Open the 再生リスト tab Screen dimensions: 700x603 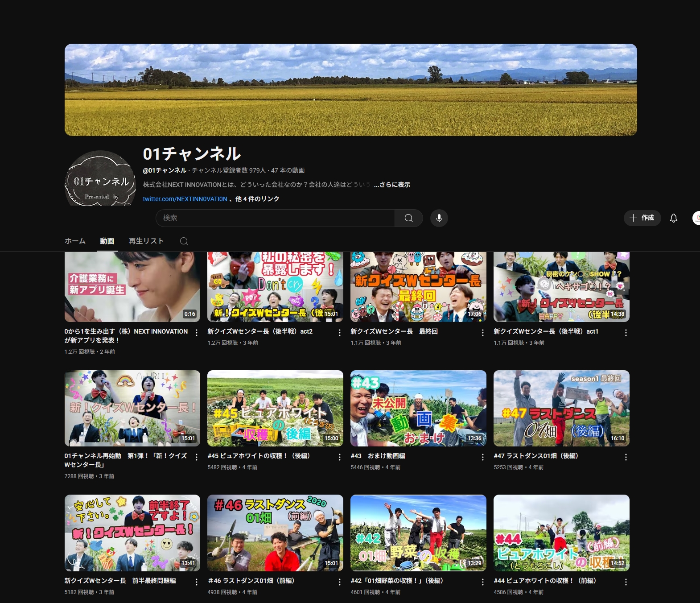point(146,241)
